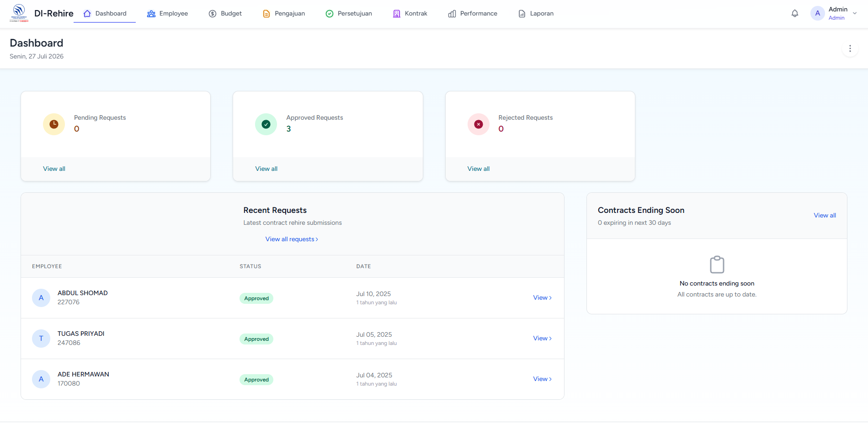Click the Rejected Requests cross icon
Viewport: 868px width, 429px height.
(x=479, y=124)
